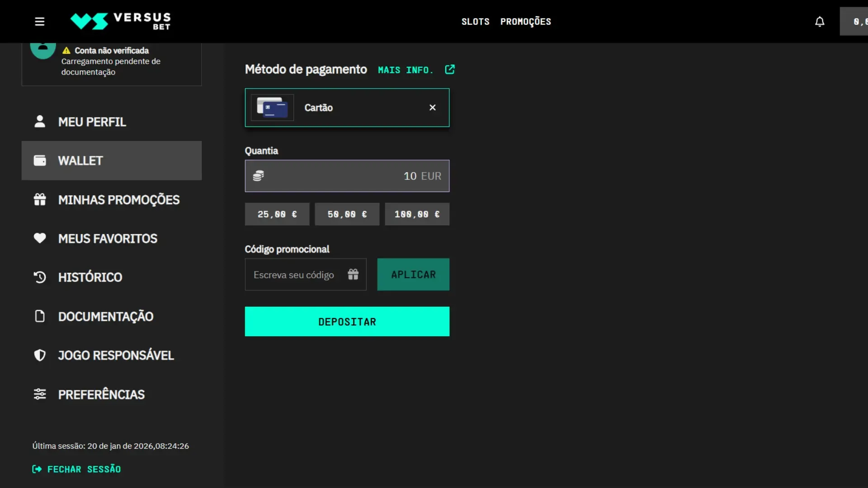Open the notifications bell

pyautogui.click(x=820, y=21)
